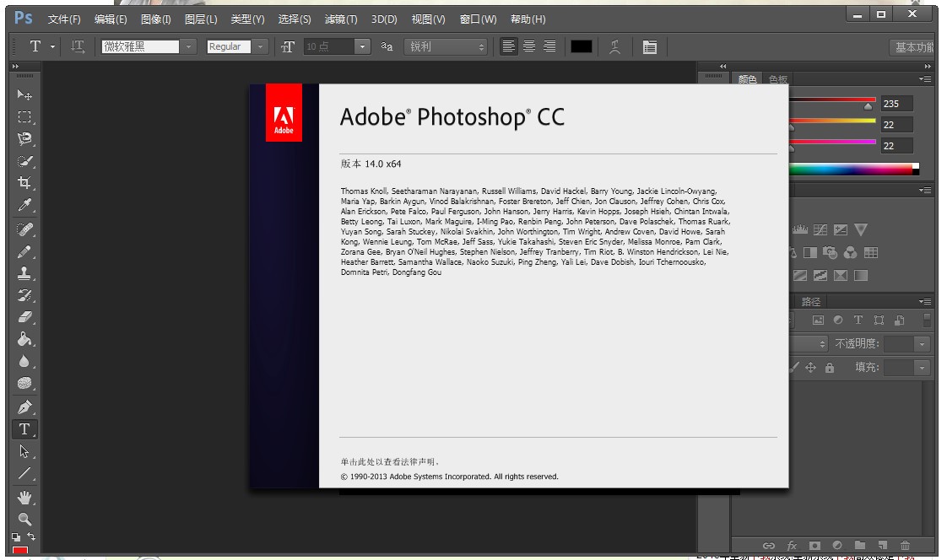Click the delete layer trash icon

pyautogui.click(x=905, y=546)
